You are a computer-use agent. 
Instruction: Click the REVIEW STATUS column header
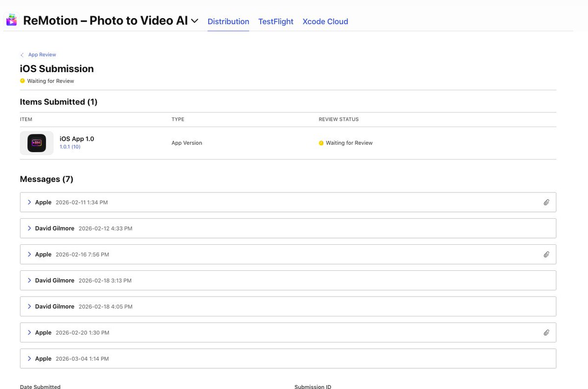pos(339,119)
